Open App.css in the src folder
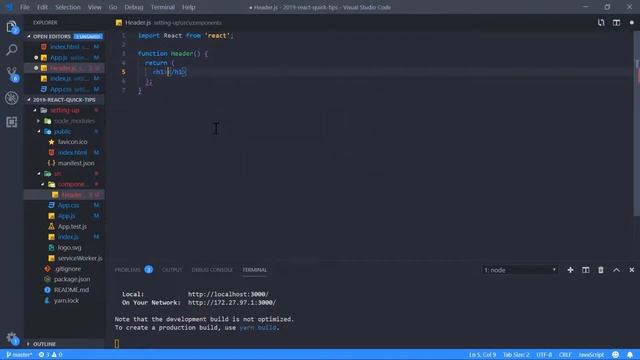 (68, 205)
